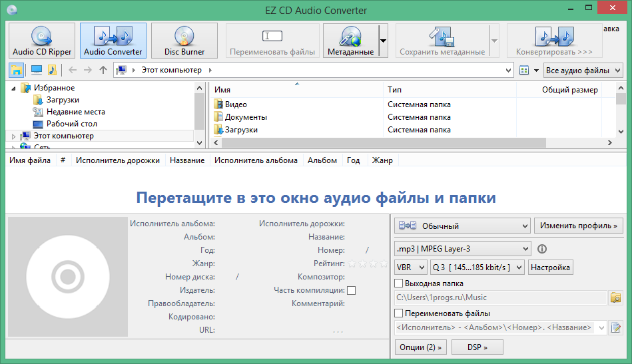Click the DSP » button

477,347
